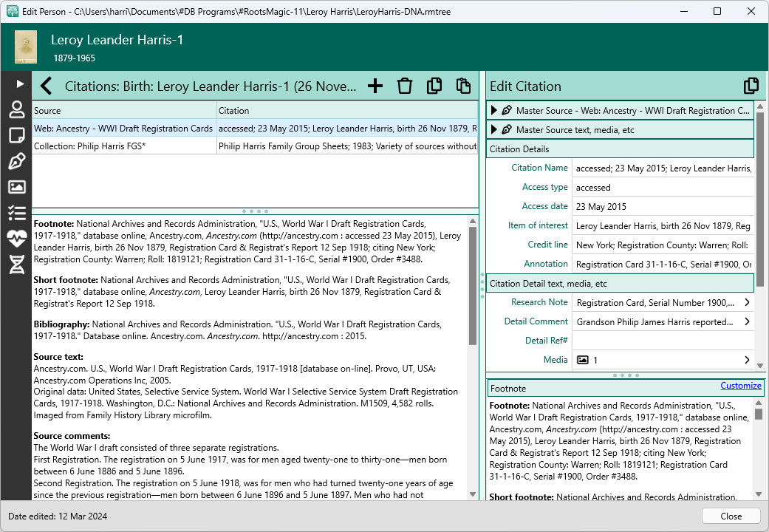Click the Close button

pyautogui.click(x=731, y=516)
